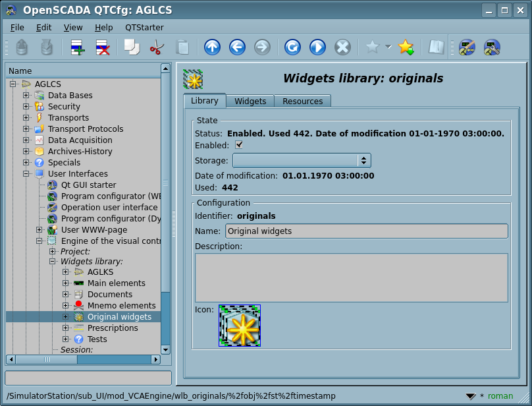Click the Start play icon in toolbar

pyautogui.click(x=317, y=47)
